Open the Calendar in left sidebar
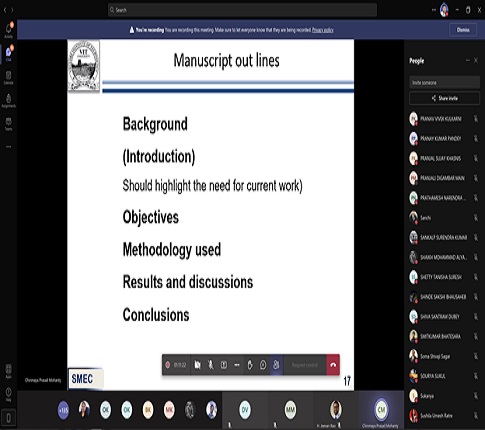This screenshot has width=485, height=430. [x=8, y=77]
